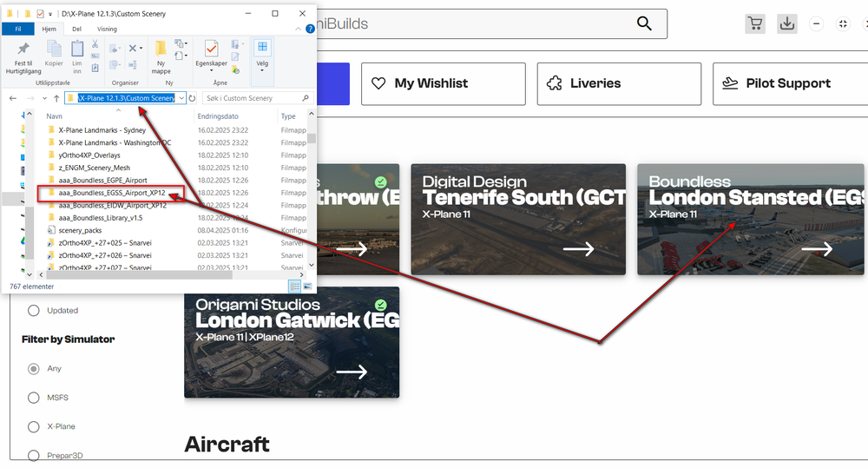Viewport: 868px width, 468px height.
Task: Click the blue help question mark icon
Action: [x=310, y=29]
